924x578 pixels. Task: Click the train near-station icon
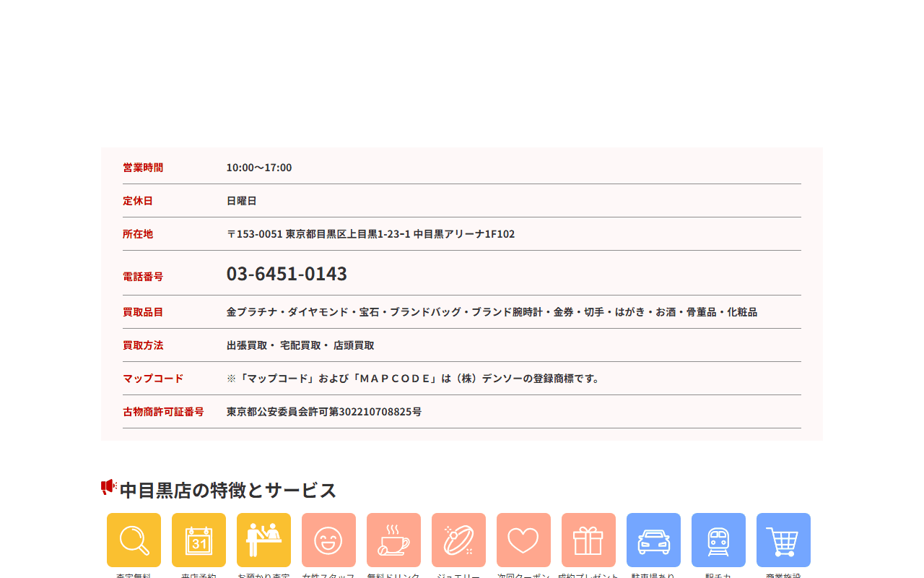(x=718, y=540)
